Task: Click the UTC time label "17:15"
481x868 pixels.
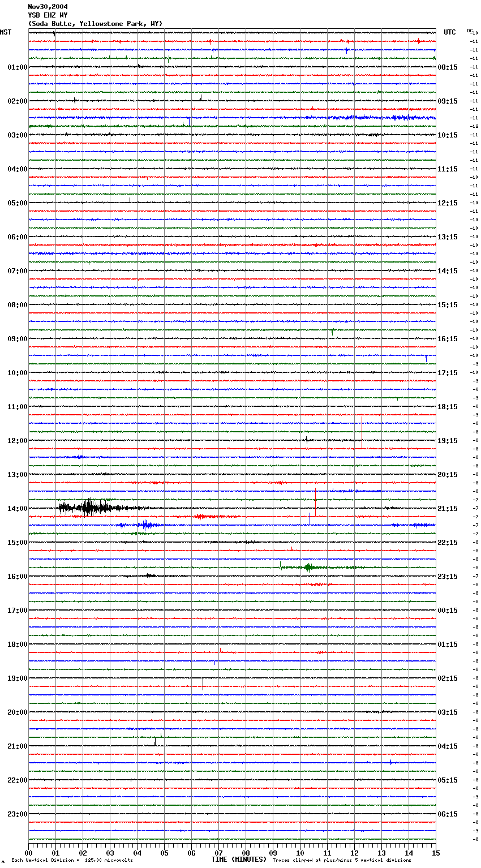Action: (448, 373)
